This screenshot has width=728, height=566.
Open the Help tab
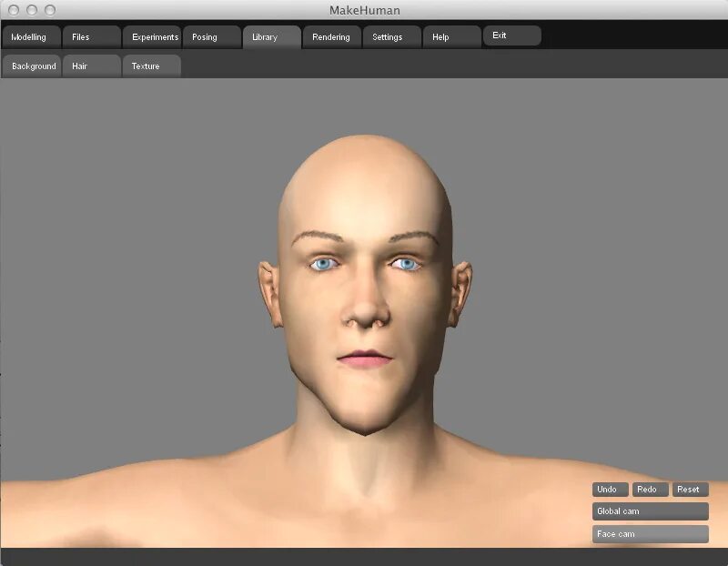click(x=440, y=37)
